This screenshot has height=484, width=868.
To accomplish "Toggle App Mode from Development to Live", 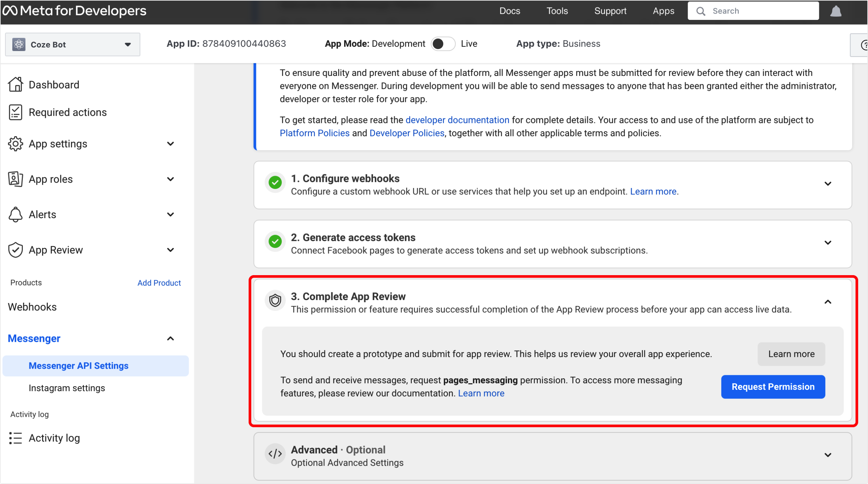I will coord(443,44).
